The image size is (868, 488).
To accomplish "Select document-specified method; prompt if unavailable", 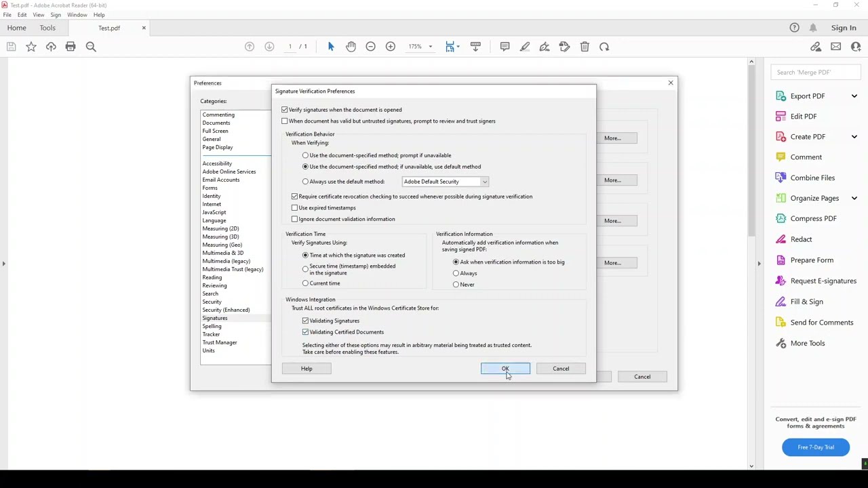I will [305, 155].
